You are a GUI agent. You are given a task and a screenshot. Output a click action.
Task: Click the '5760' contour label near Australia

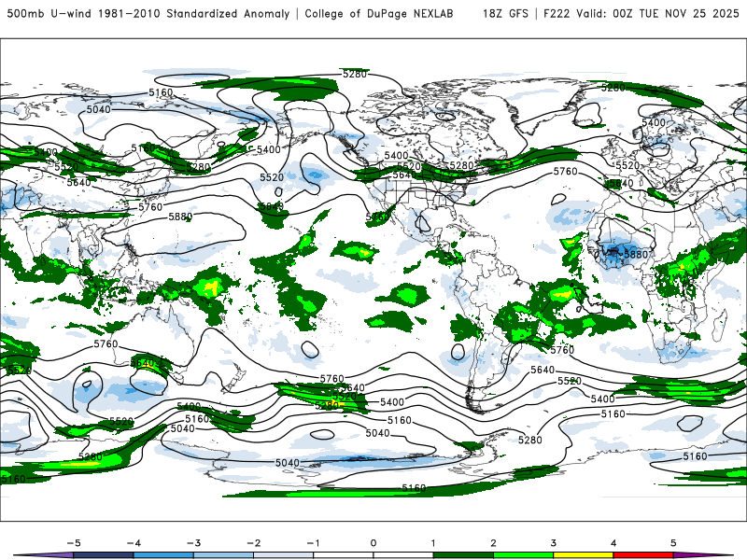[106, 343]
